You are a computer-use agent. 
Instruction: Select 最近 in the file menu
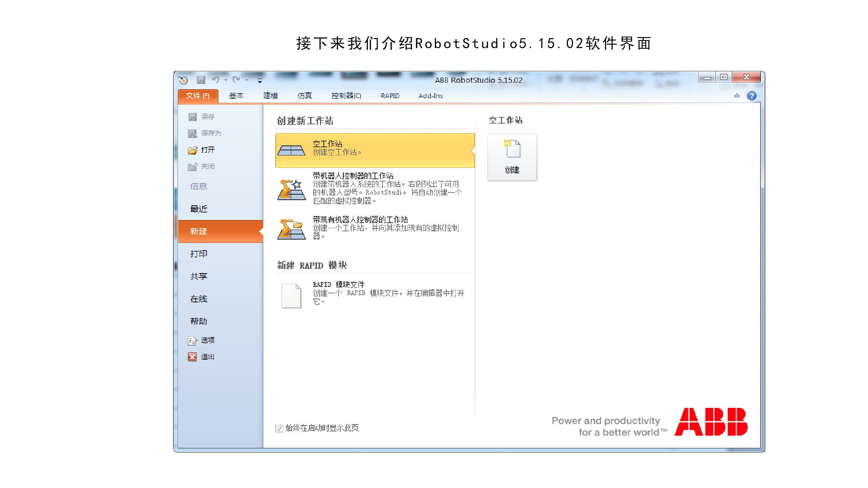point(220,209)
